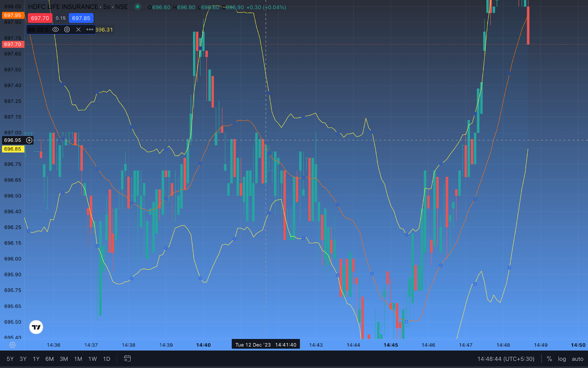Click the yellow 696.31 BB value

tap(104, 29)
